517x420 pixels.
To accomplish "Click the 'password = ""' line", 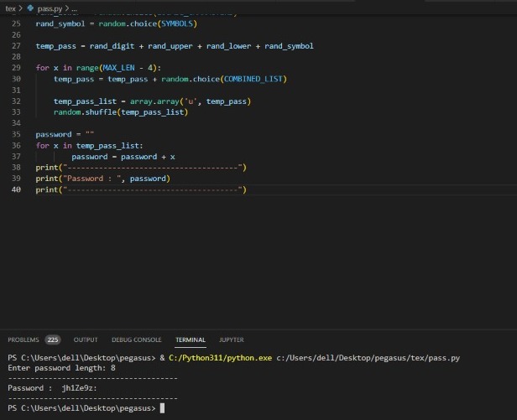I will 65,134.
